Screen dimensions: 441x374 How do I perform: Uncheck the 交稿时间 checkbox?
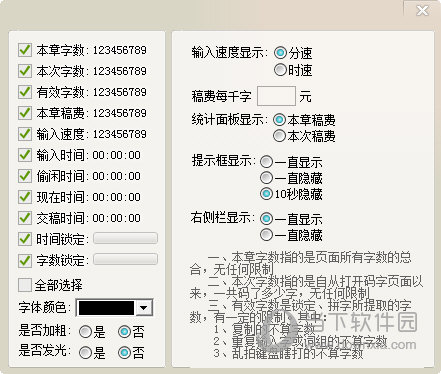click(25, 218)
